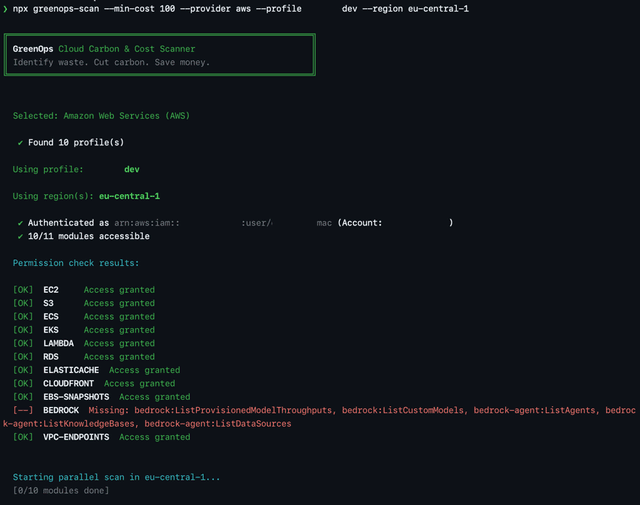Click the '10/11 modules accessible' text
640x505 pixels.
tap(89, 236)
